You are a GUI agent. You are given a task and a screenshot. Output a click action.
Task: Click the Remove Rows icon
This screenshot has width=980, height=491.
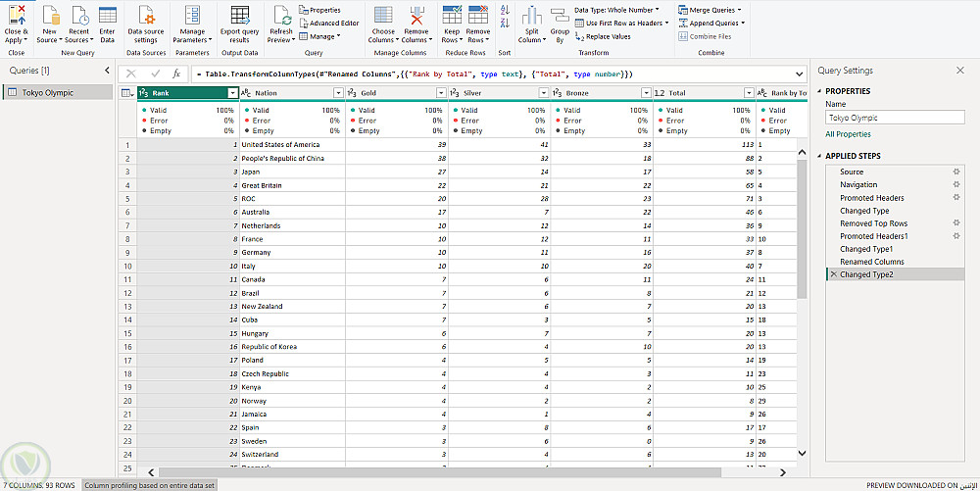[x=478, y=15]
